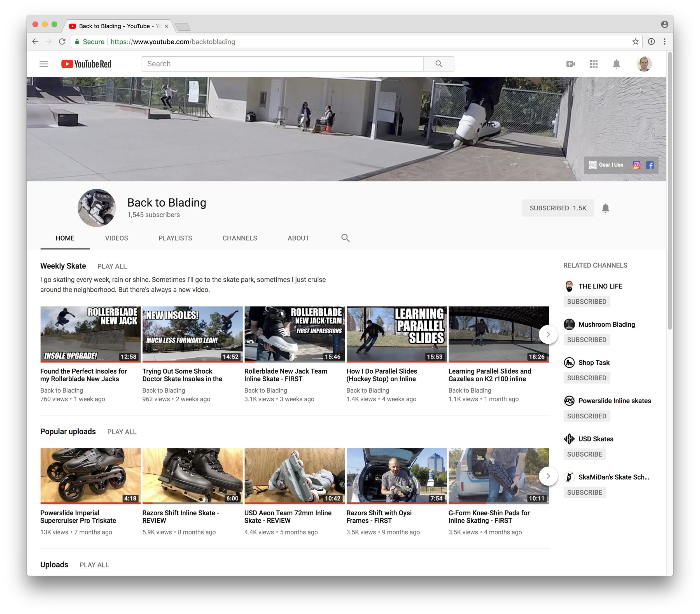Image resolution: width=700 pixels, height=614 pixels.
Task: Toggle subscription off via Subscribed button
Action: click(558, 208)
